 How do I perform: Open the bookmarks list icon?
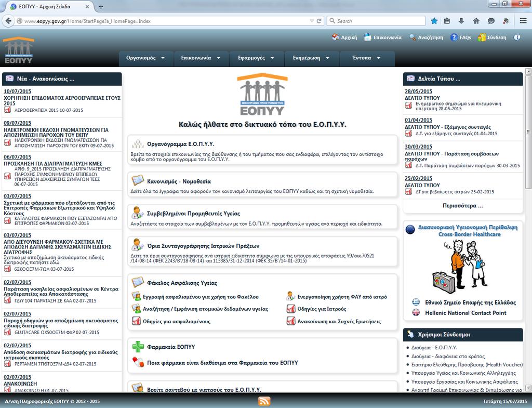click(447, 21)
